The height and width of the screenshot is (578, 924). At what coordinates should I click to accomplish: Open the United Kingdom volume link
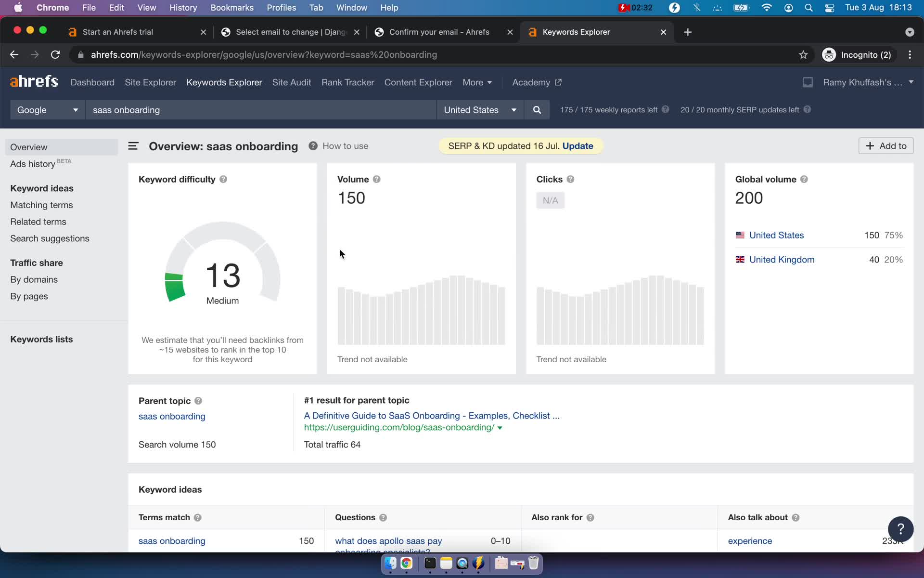pos(782,260)
